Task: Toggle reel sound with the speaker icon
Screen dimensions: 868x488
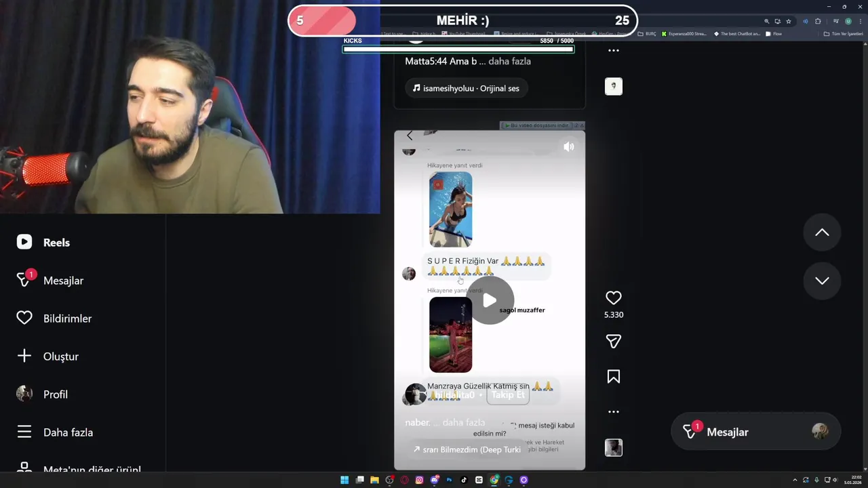Action: pyautogui.click(x=569, y=146)
